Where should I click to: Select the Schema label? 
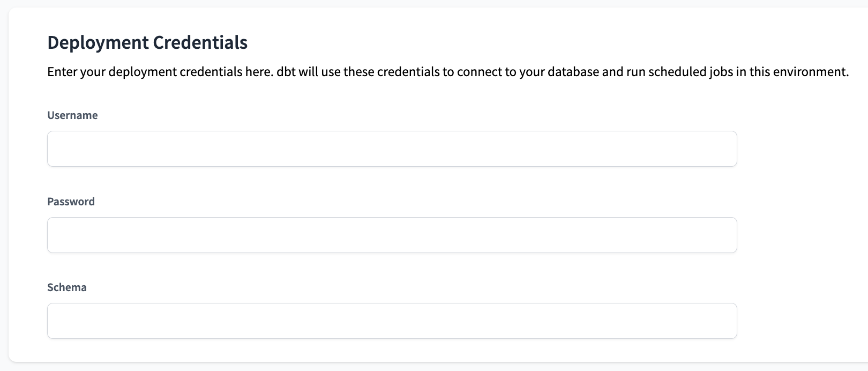66,287
